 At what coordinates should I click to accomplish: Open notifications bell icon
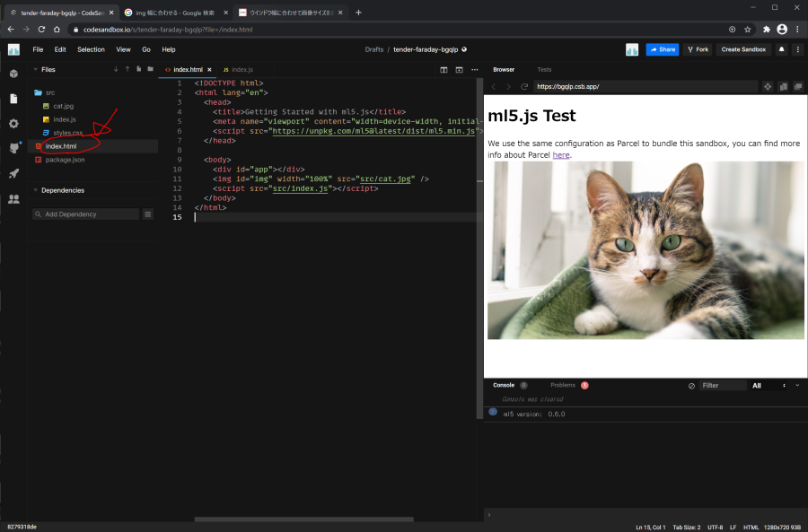[x=782, y=49]
